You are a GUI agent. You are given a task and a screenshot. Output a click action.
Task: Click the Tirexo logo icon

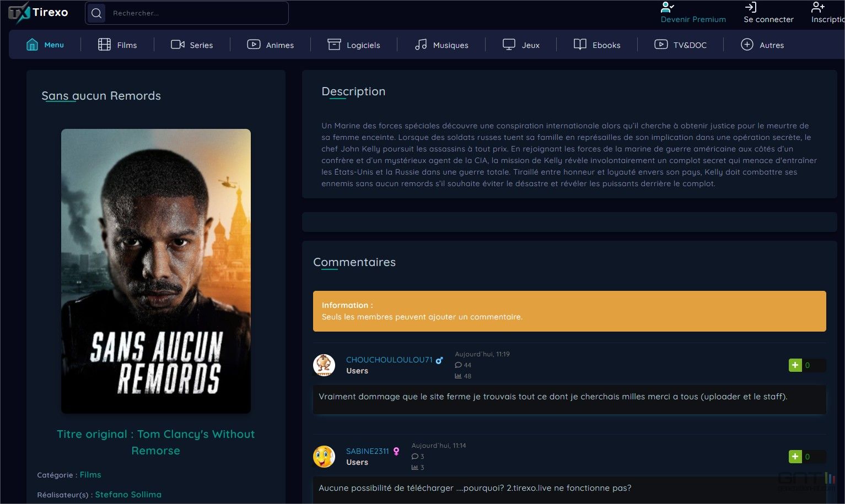pyautogui.click(x=19, y=13)
